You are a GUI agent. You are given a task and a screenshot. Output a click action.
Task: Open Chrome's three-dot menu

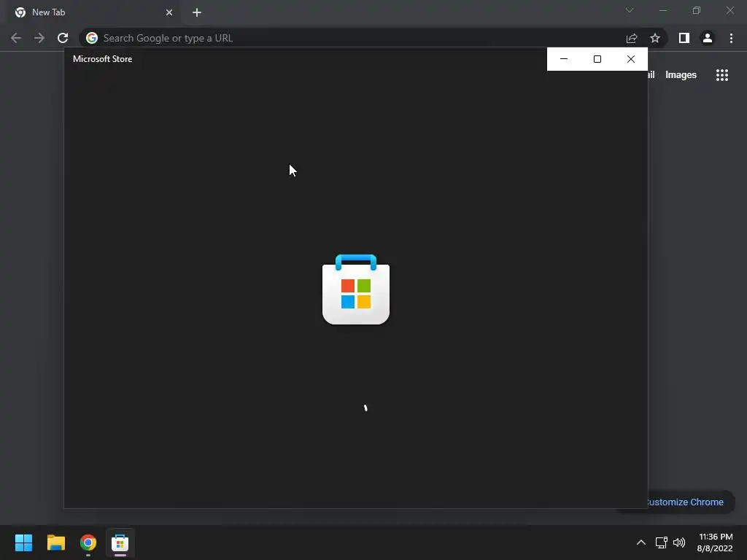731,38
